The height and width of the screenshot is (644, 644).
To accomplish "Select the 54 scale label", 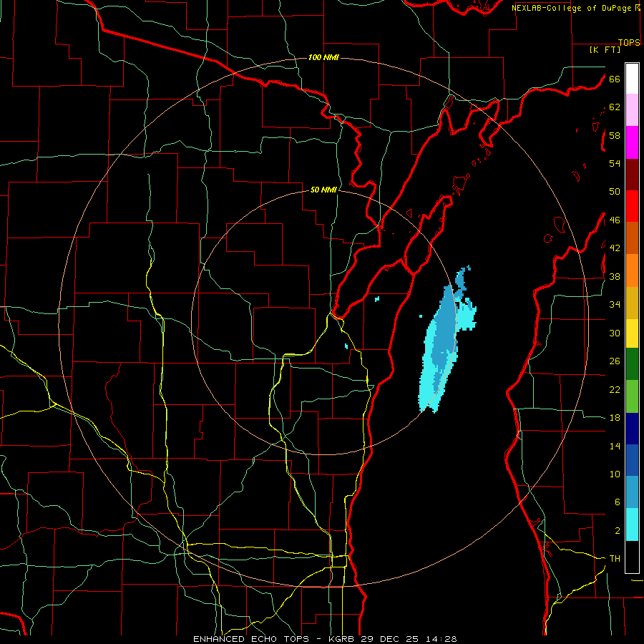I will pyautogui.click(x=615, y=163).
